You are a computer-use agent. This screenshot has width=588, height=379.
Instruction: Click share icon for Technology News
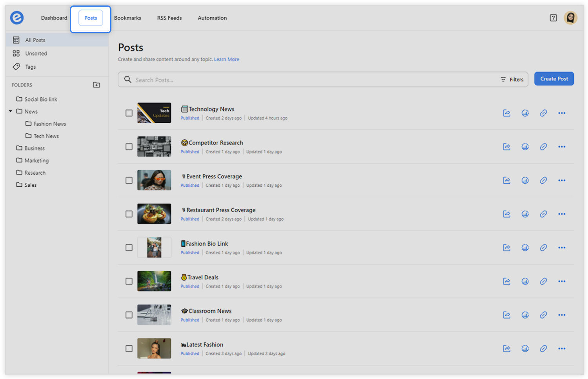[x=507, y=113]
